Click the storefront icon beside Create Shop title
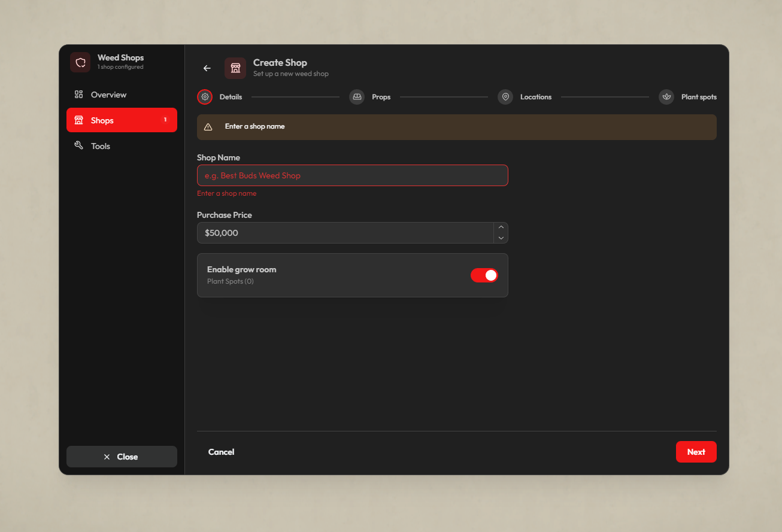Viewport: 782px width, 532px height. pyautogui.click(x=235, y=68)
